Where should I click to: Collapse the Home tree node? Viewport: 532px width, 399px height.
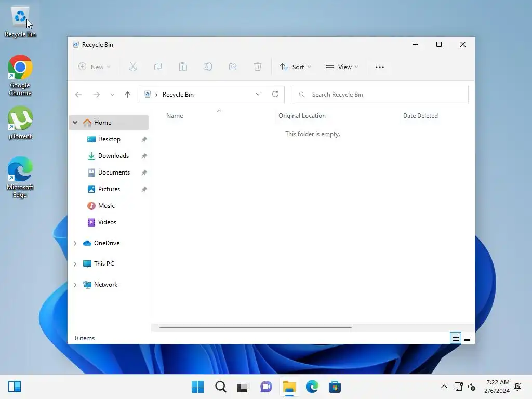75,123
